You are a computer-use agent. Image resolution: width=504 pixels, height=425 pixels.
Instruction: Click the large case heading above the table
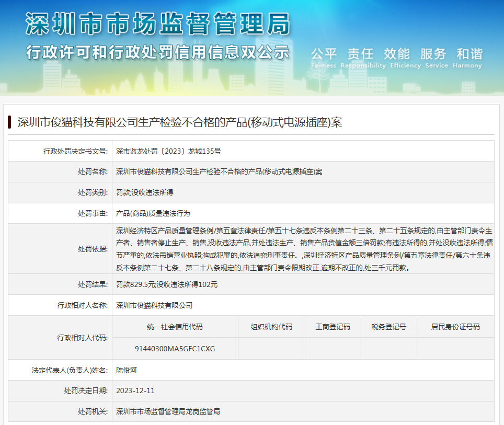(x=180, y=122)
